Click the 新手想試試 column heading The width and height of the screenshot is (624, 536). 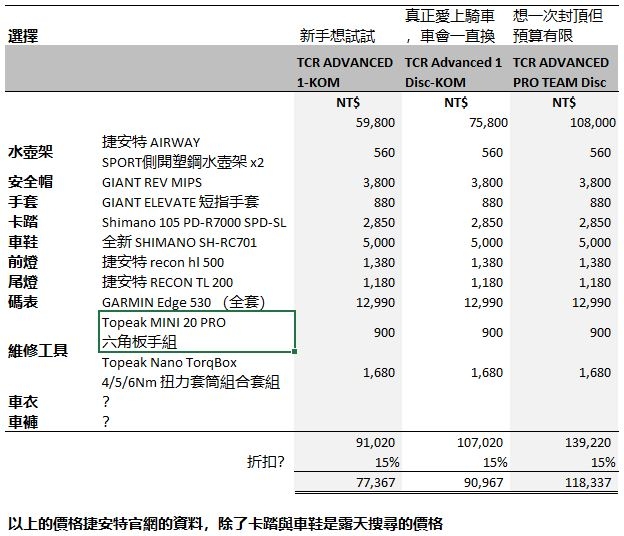click(337, 36)
